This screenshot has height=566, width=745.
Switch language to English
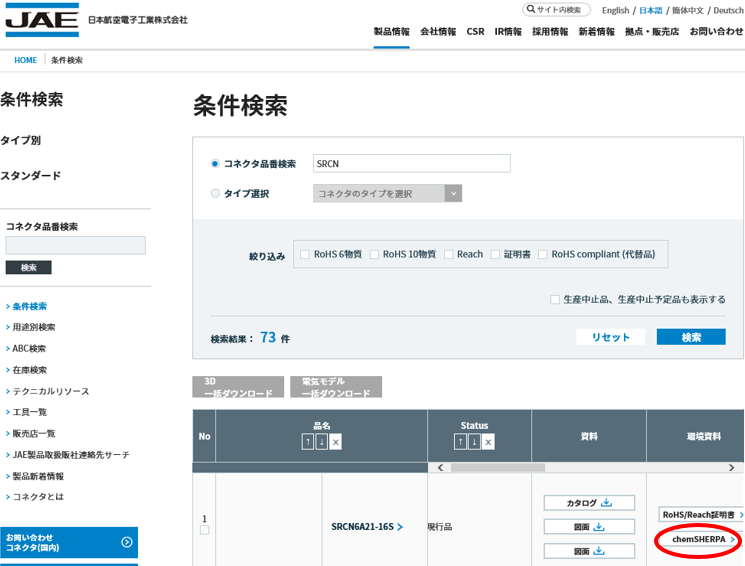pyautogui.click(x=615, y=10)
